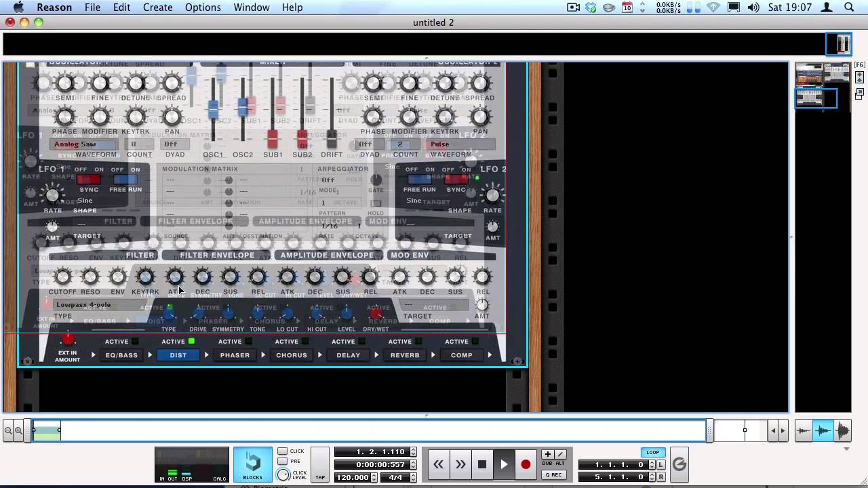Click the circular G logo button
Screen dimensions: 868x488
point(679,464)
